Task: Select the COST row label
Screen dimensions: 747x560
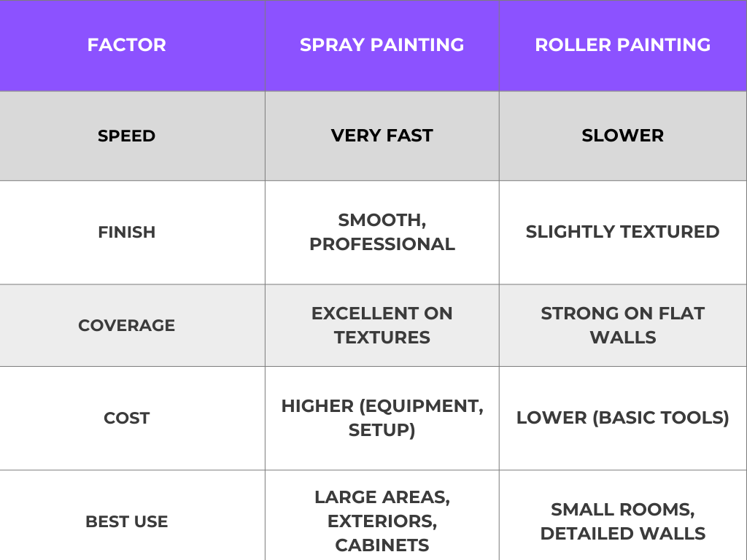Action: tap(126, 419)
